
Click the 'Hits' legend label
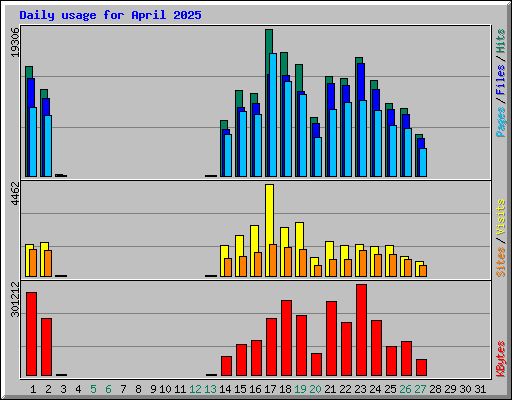[500, 41]
